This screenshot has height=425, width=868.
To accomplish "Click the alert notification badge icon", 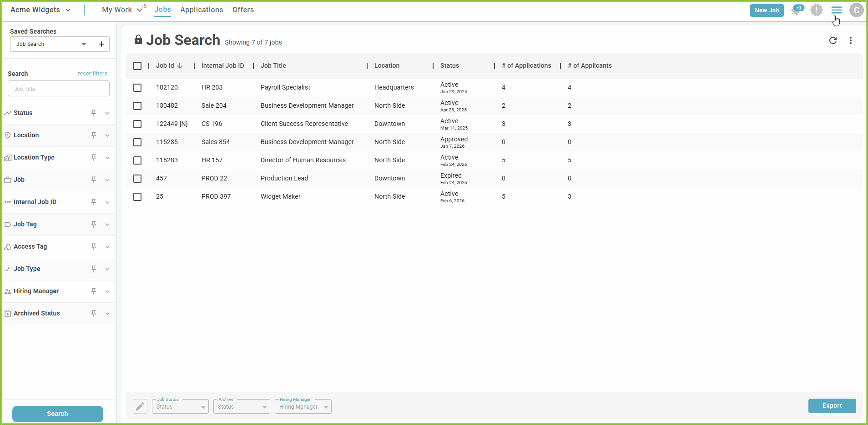I will [817, 10].
